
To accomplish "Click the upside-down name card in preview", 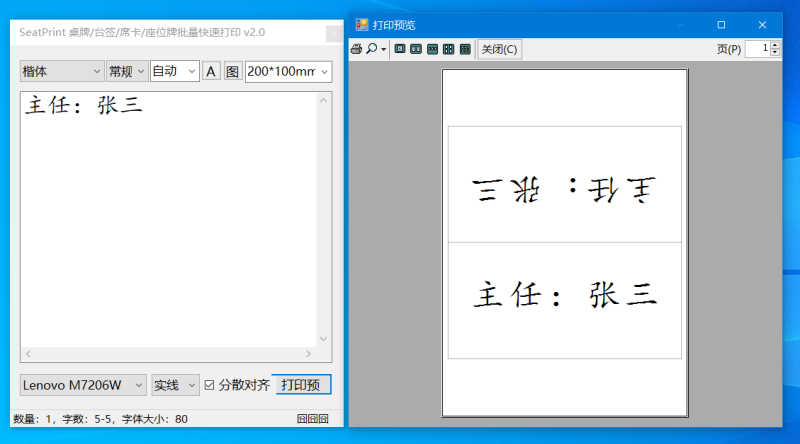I will pyautogui.click(x=565, y=184).
